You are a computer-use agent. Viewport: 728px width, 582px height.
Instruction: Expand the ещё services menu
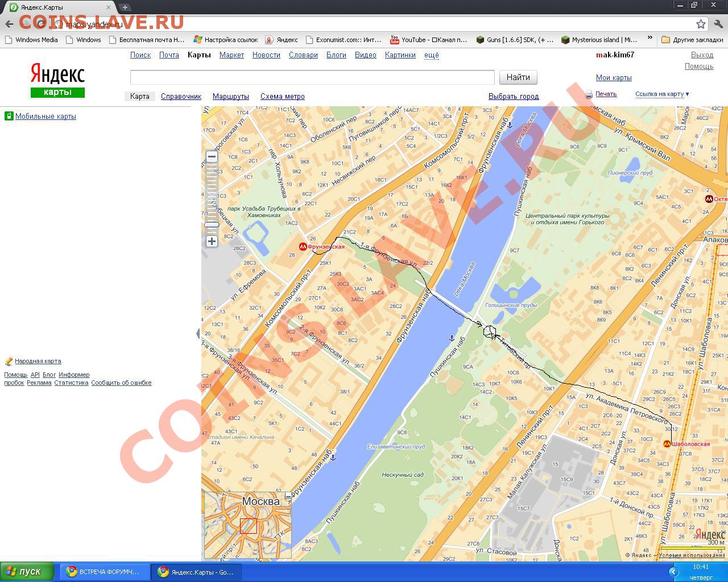(432, 55)
